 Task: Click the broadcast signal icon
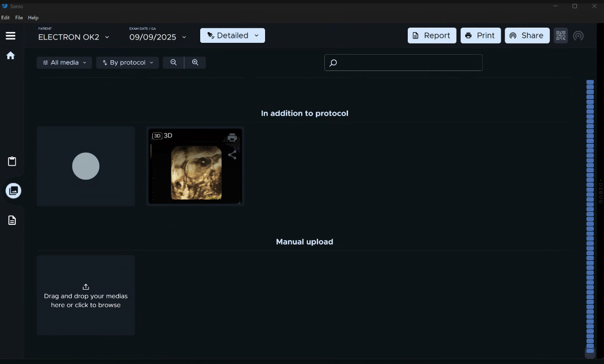point(578,36)
